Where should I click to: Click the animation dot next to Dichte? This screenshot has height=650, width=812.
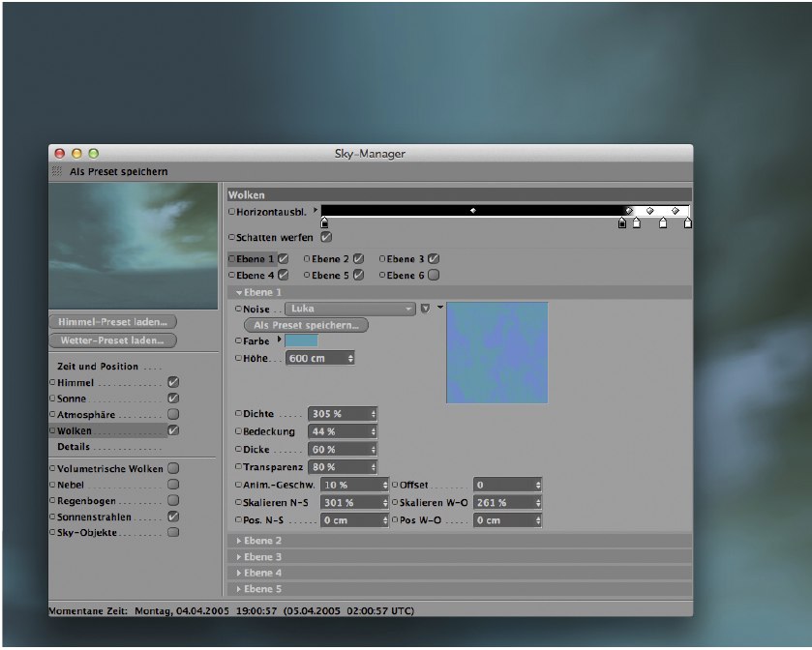coord(239,414)
